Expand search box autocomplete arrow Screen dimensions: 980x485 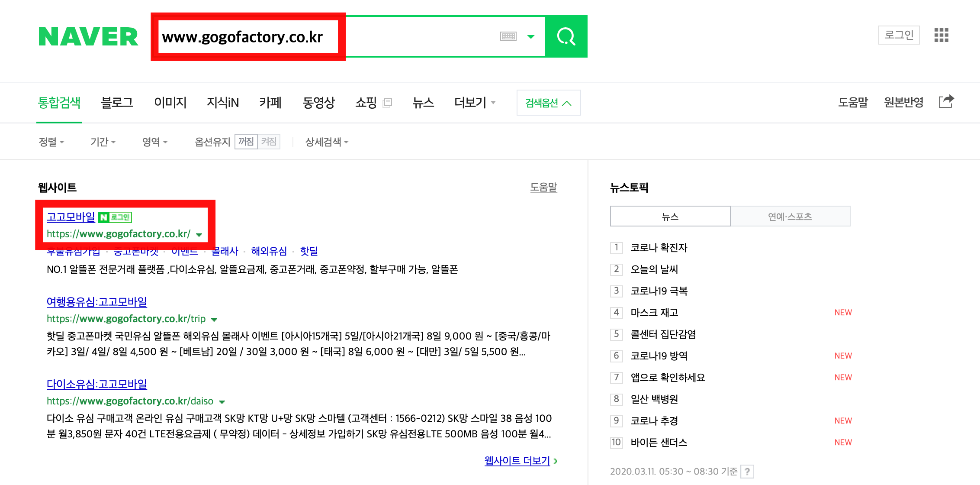(x=530, y=37)
